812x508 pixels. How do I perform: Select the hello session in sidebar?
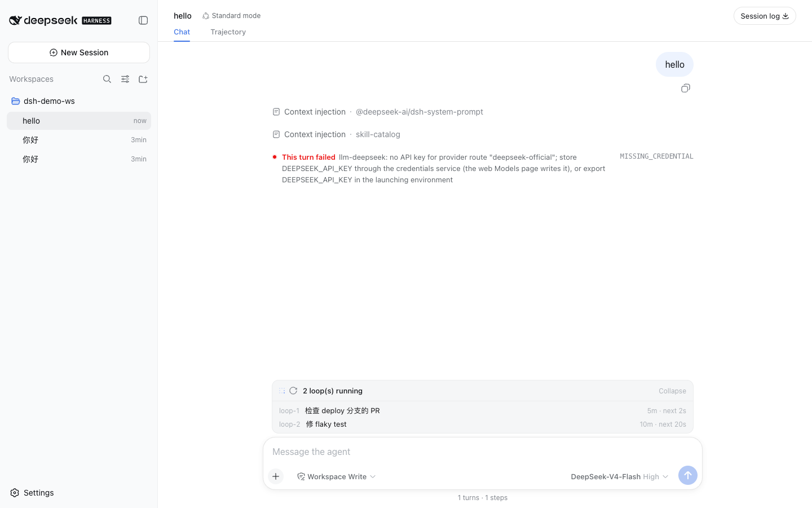79,121
